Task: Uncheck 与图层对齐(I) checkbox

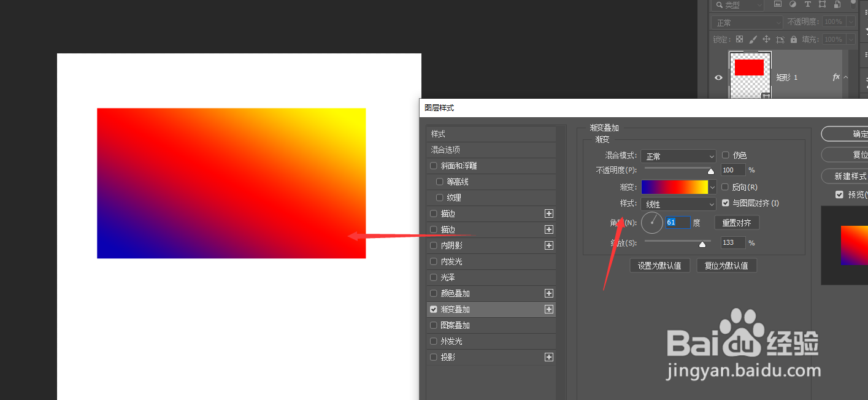Action: point(726,203)
